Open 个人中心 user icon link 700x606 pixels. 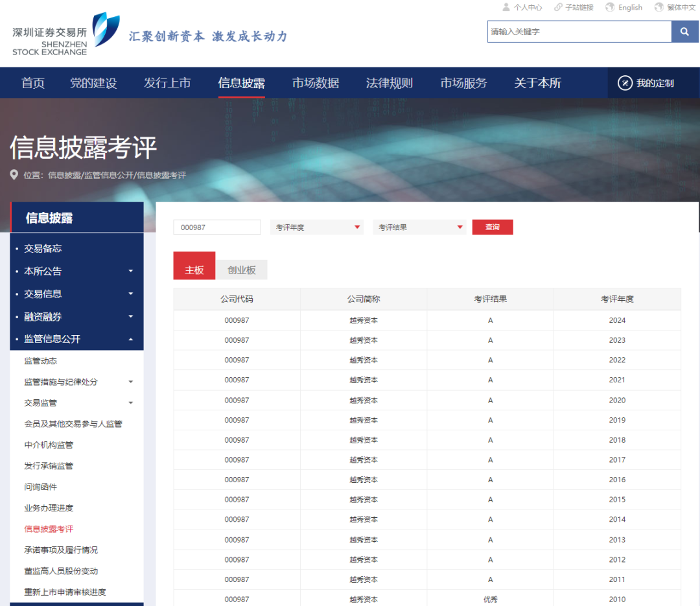point(506,7)
